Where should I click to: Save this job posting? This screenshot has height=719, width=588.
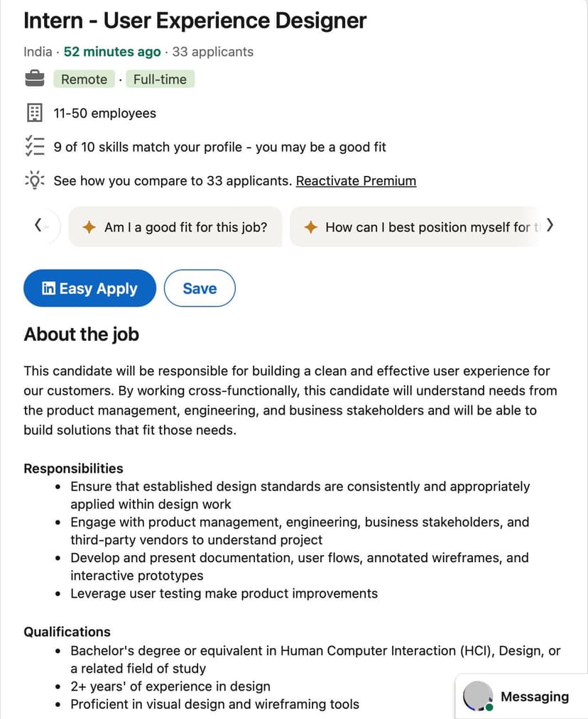[x=200, y=288]
